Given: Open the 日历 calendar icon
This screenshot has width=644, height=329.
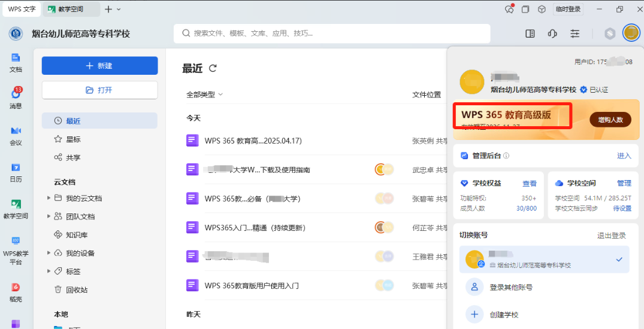Looking at the screenshot, I should (16, 172).
